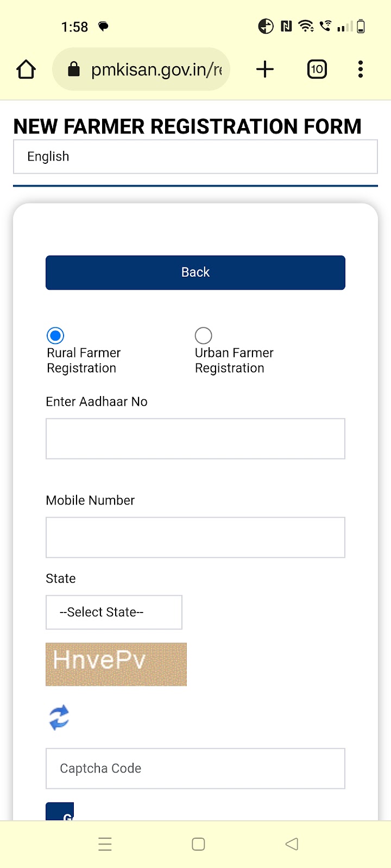
Task: Tap the Android home navigation square
Action: pyautogui.click(x=198, y=844)
